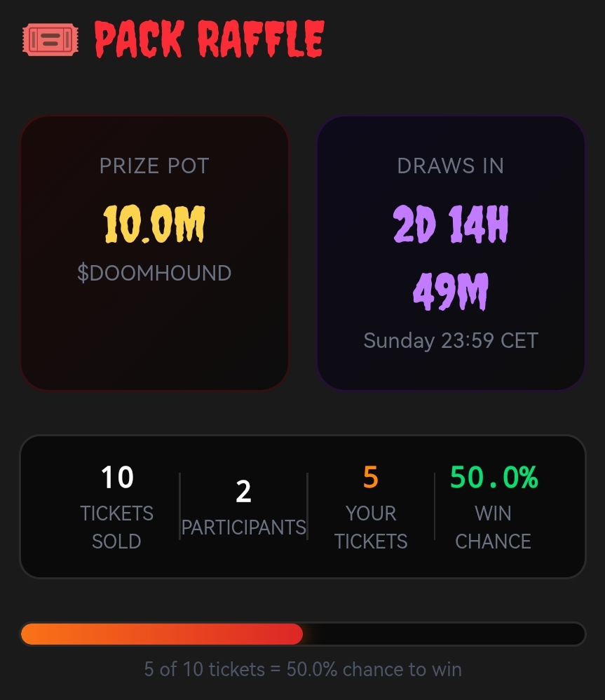Click the orange Your Tickets number 5
The width and height of the screenshot is (605, 700).
(x=371, y=477)
